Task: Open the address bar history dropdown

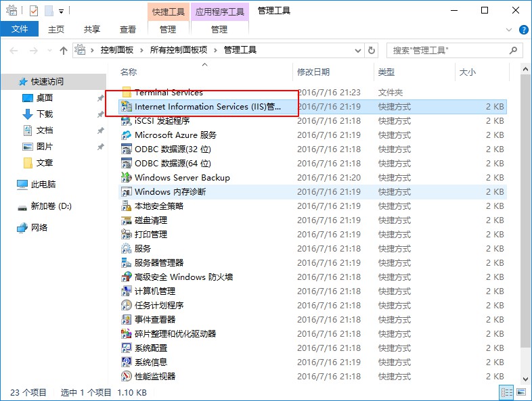Action: (357, 51)
